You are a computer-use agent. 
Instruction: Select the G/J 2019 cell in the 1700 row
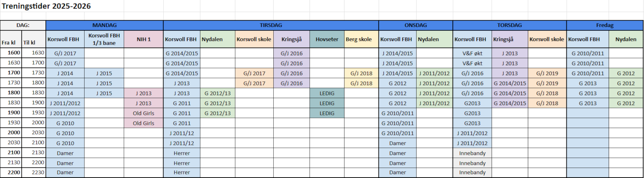point(547,73)
